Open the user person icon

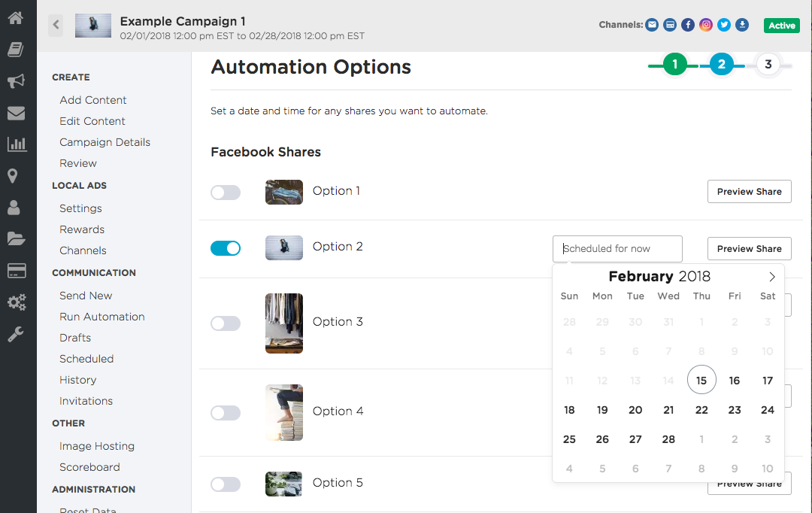14,208
